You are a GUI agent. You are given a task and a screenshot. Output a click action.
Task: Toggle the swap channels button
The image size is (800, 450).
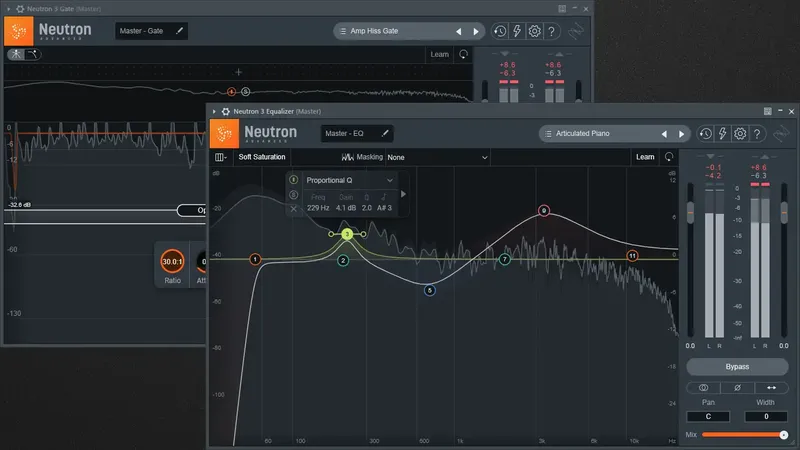771,388
